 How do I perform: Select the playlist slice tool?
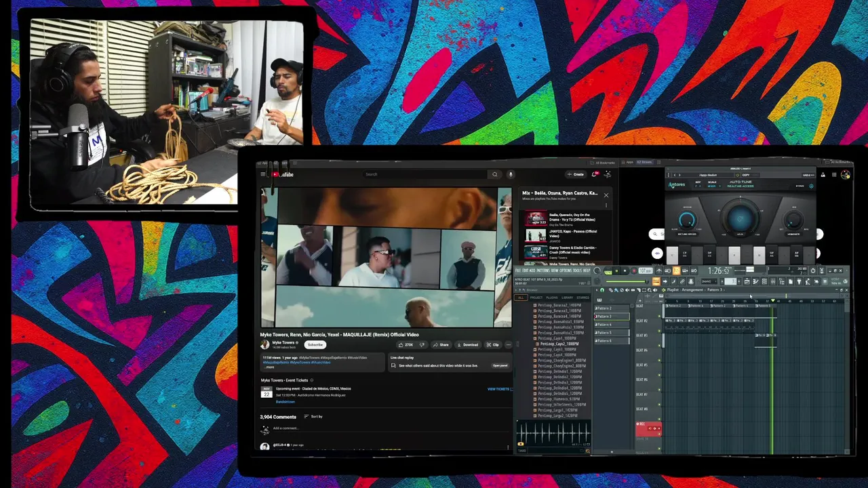tap(638, 290)
